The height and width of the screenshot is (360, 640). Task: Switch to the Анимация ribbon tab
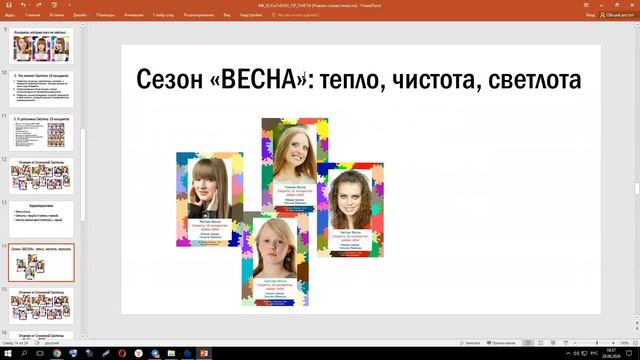[133, 15]
